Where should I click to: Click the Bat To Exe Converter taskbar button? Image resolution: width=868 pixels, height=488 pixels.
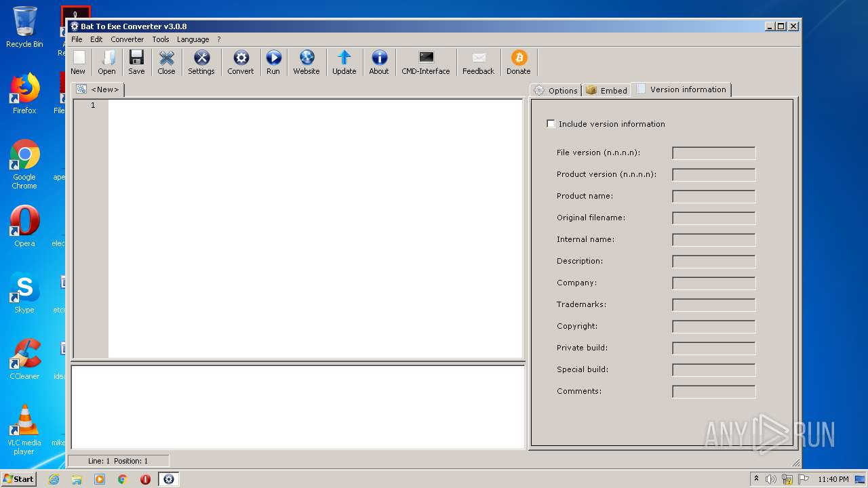(x=169, y=479)
